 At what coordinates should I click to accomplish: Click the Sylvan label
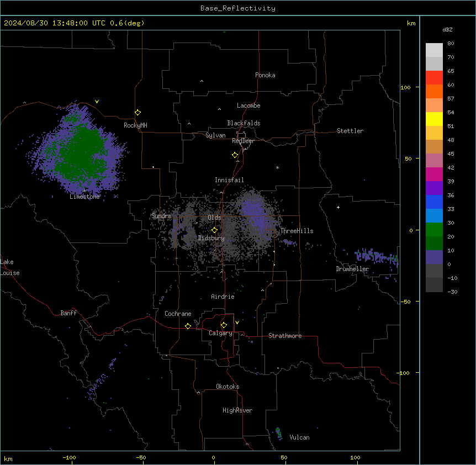(215, 135)
